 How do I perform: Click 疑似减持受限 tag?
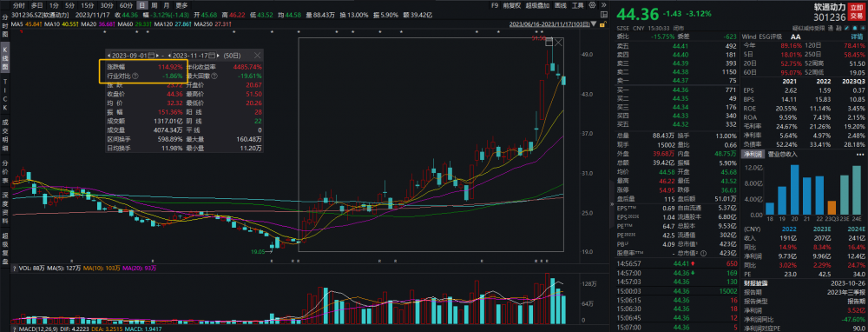[x=809, y=29]
